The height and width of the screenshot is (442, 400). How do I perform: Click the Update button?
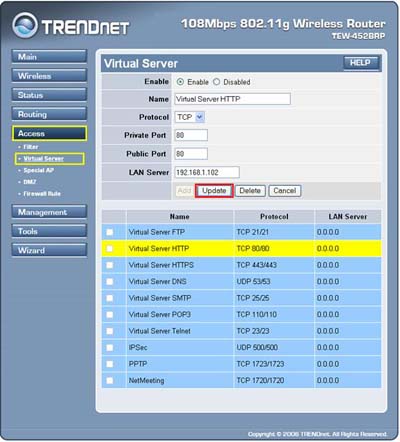tap(214, 191)
